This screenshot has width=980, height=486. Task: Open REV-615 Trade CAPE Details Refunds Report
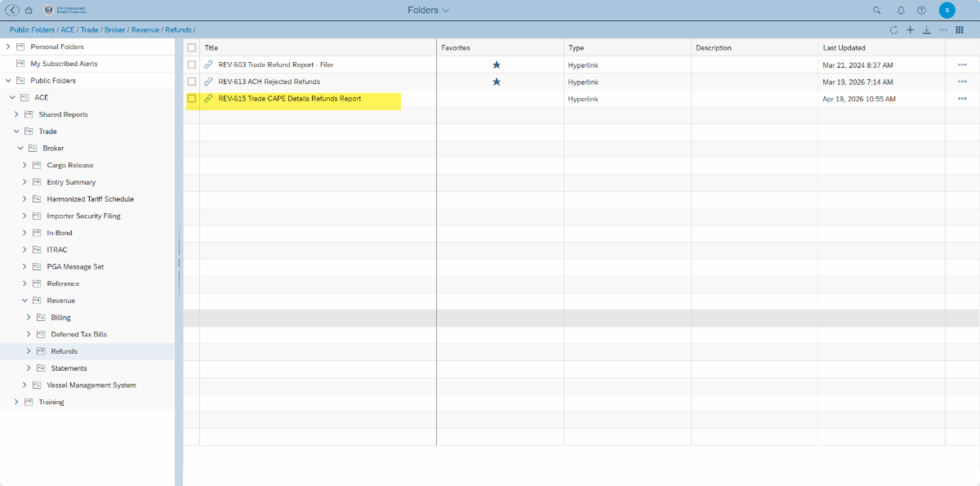289,99
